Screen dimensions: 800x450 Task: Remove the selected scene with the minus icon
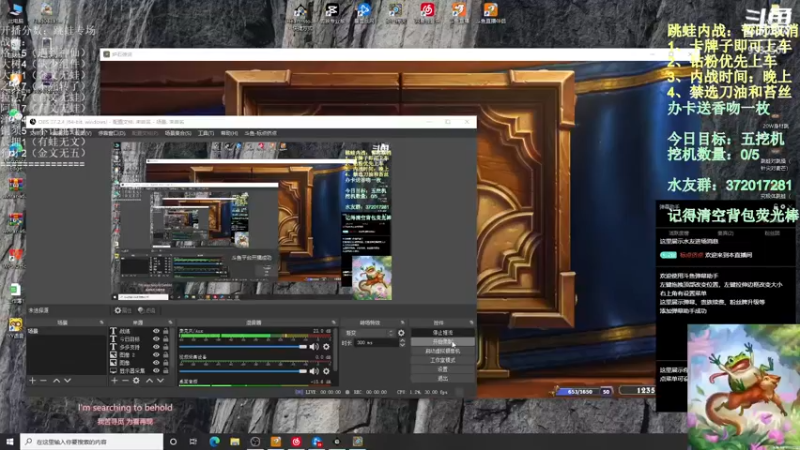pos(43,381)
